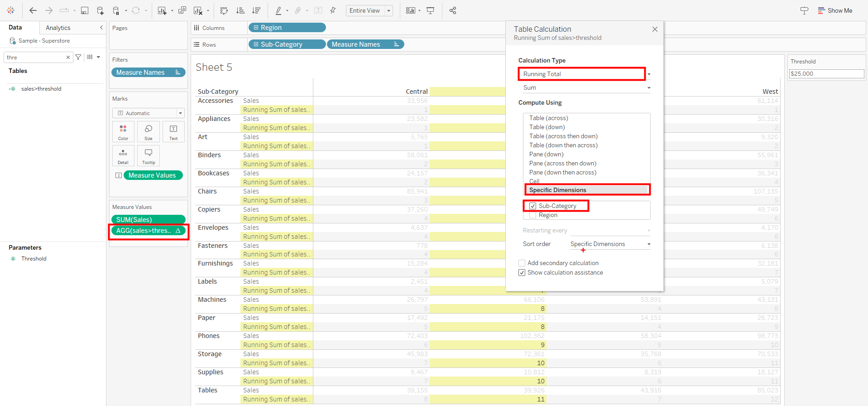Sort ascending using the toolbar icon
Image resolution: width=868 pixels, height=406 pixels.
click(240, 10)
